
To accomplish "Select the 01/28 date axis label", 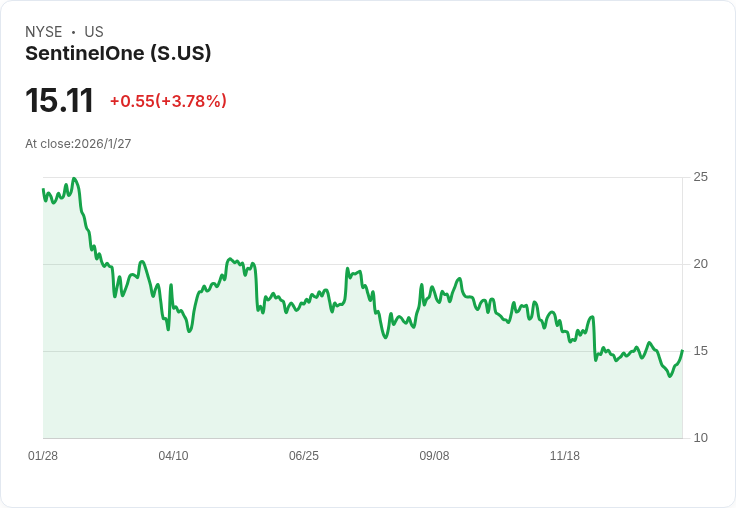I will 43,456.
